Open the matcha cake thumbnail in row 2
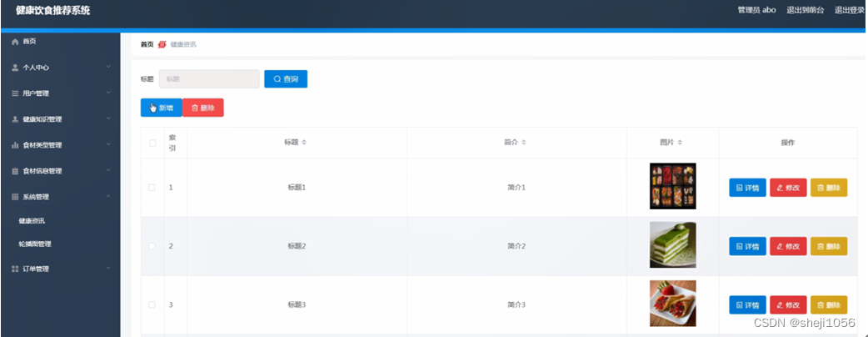The height and width of the screenshot is (337, 868). coord(672,245)
